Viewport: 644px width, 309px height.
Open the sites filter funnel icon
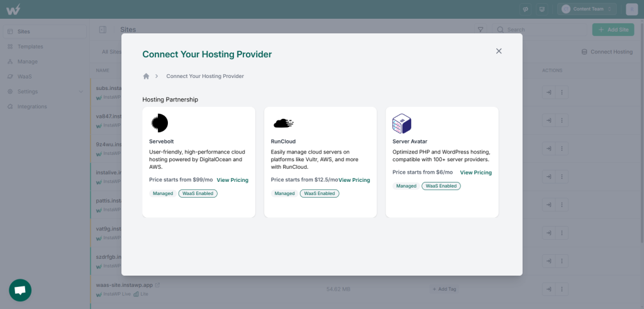(x=480, y=30)
